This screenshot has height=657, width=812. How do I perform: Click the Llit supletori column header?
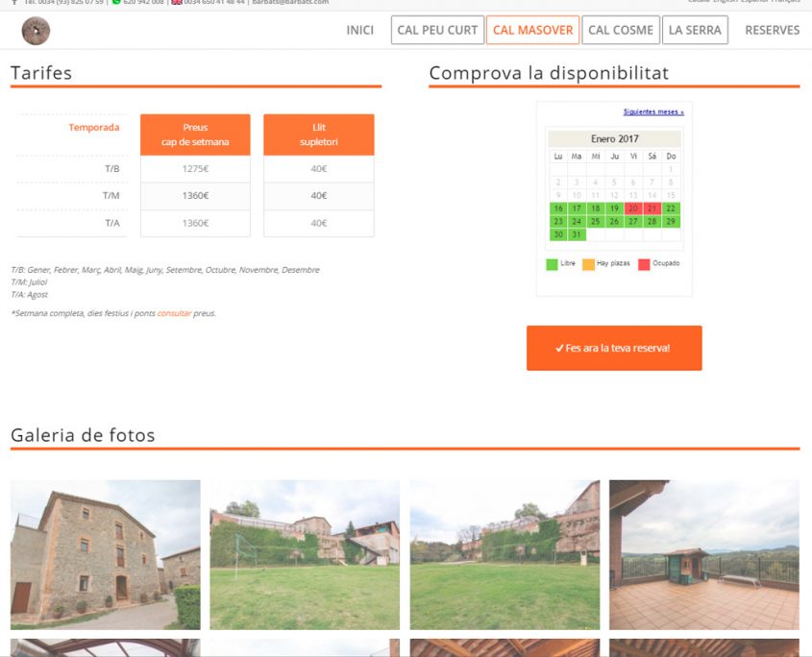319,134
